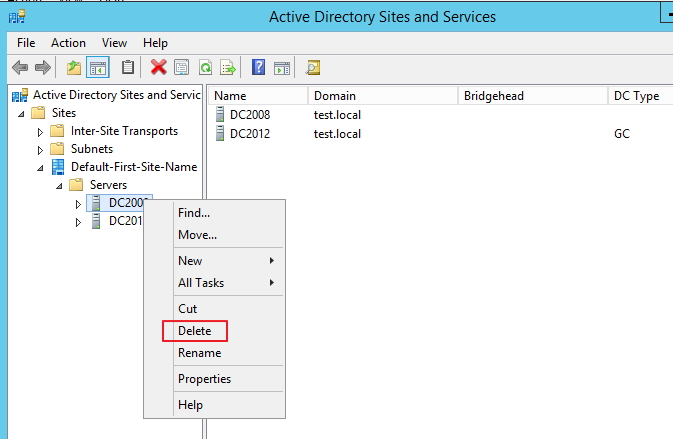Open the View menu

pos(114,43)
